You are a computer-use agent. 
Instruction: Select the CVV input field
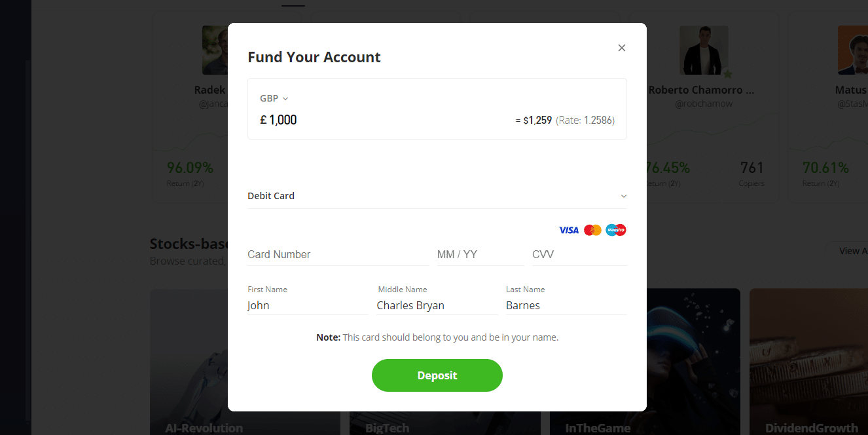coord(579,255)
